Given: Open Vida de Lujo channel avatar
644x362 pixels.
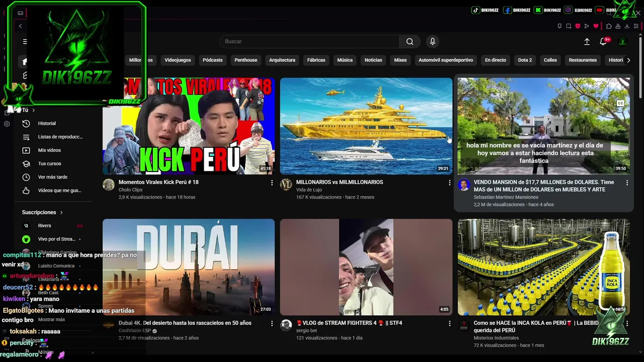Looking at the screenshot, I should click(286, 185).
